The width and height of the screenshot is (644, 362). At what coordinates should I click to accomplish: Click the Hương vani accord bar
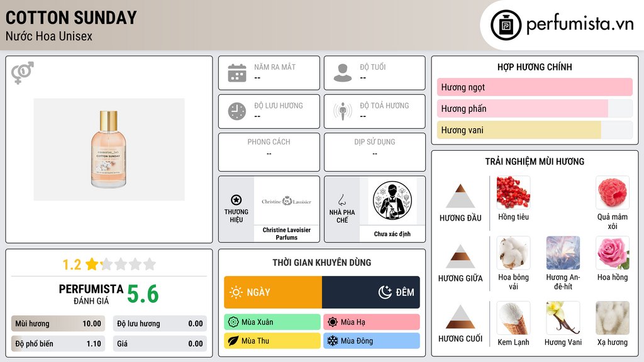[x=535, y=129]
